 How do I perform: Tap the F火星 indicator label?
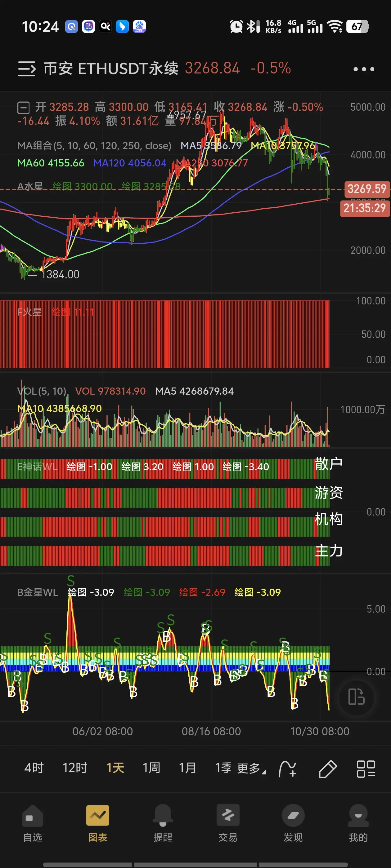29,312
